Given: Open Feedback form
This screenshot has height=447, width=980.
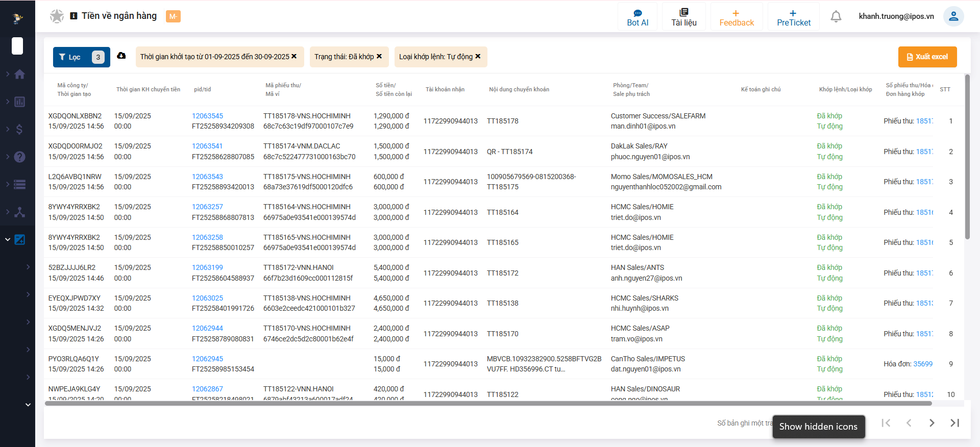Looking at the screenshot, I should 737,18.
